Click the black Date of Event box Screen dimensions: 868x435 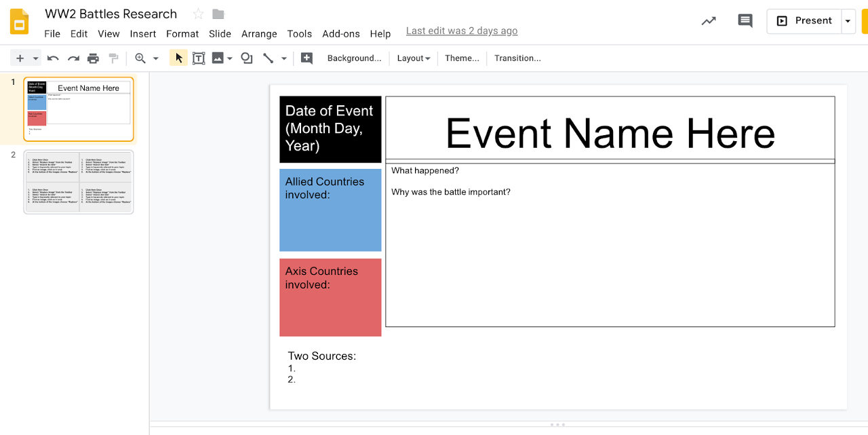click(330, 129)
